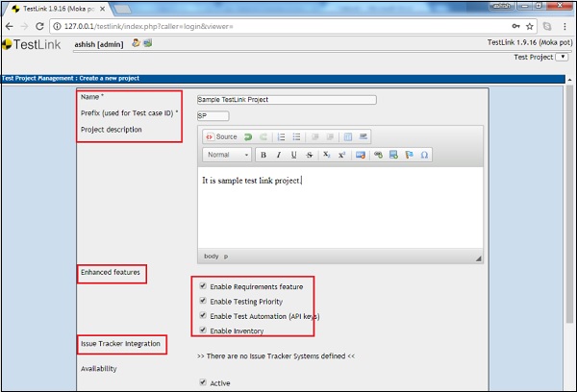Click the greyed Redo arrow icon
This screenshot has width=577, height=392.
coord(263,136)
